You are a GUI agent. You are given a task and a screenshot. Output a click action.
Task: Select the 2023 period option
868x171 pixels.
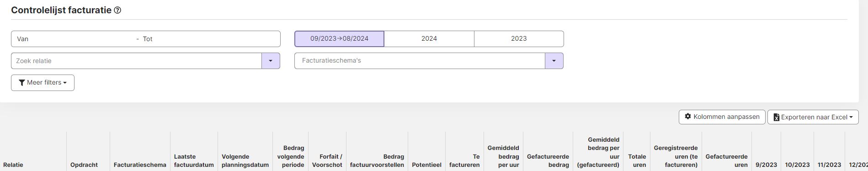tap(519, 39)
